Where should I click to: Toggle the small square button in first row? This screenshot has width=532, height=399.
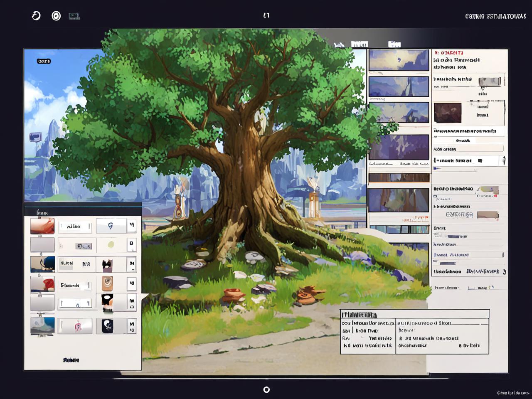(132, 225)
